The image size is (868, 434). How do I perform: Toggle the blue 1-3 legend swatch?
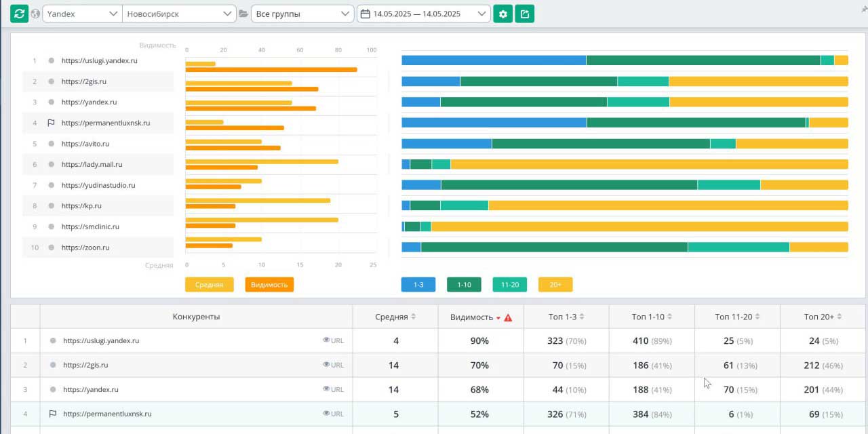[418, 285]
